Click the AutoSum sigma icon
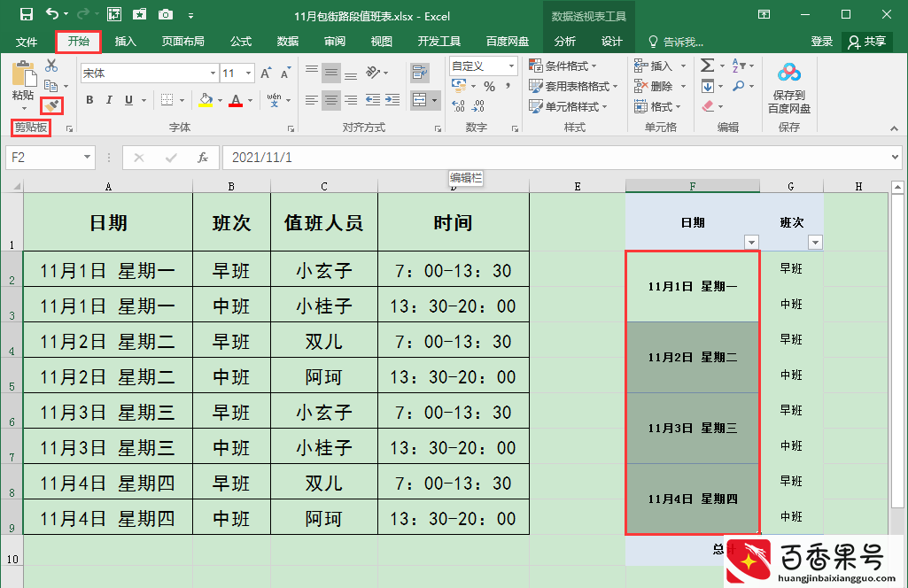The width and height of the screenshot is (908, 588). (707, 66)
